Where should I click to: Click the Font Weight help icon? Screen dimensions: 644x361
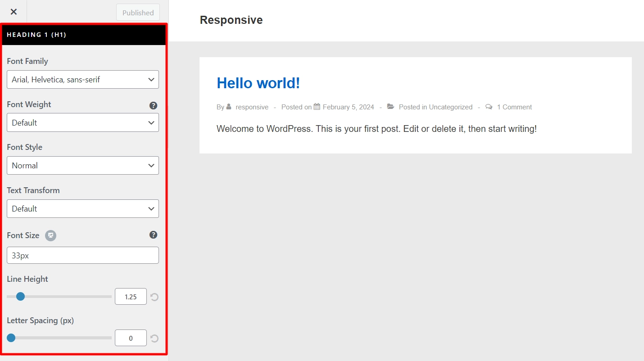(153, 105)
